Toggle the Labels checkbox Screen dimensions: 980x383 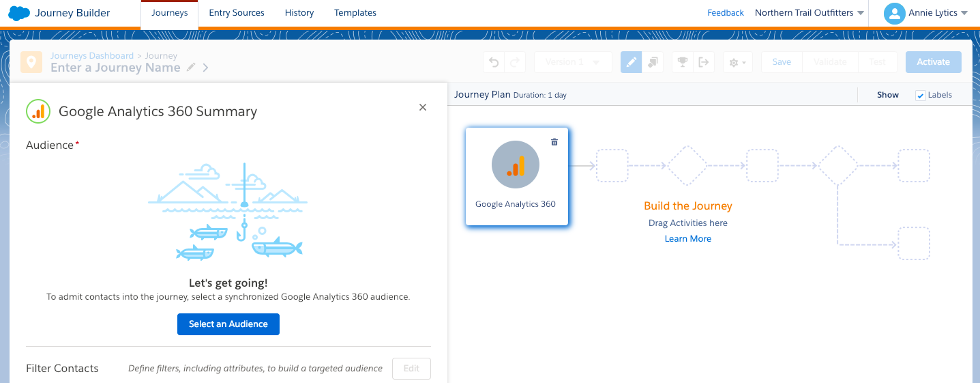(921, 96)
